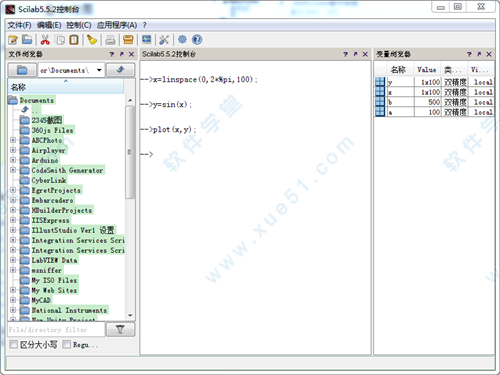Image resolution: width=500 pixels, height=375 pixels.
Task: Open SciNotes editor toolbar icon
Action: (x=13, y=40)
